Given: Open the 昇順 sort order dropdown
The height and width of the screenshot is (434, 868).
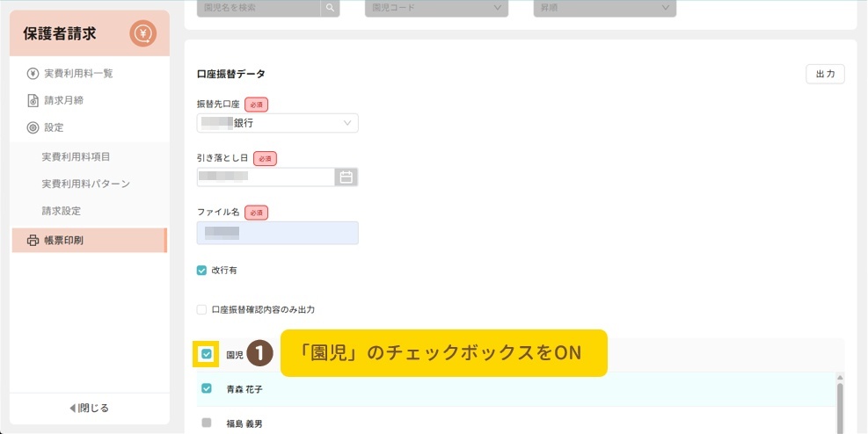Looking at the screenshot, I should click(604, 8).
